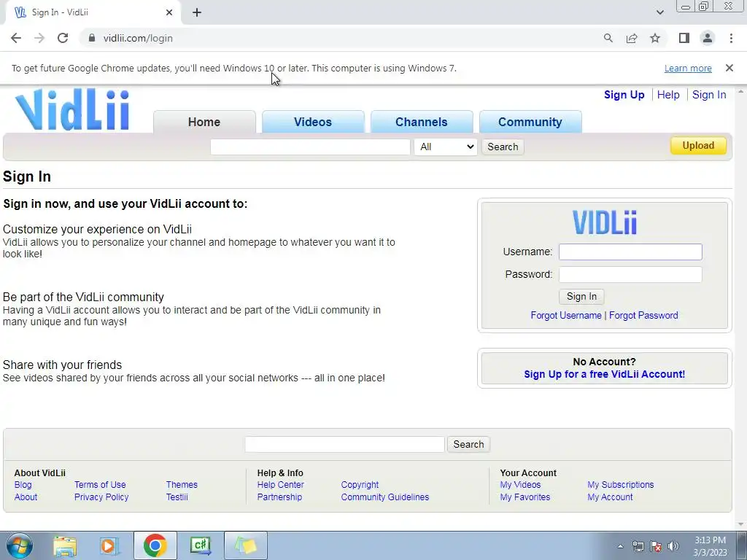Open the Learn more link

pyautogui.click(x=688, y=68)
